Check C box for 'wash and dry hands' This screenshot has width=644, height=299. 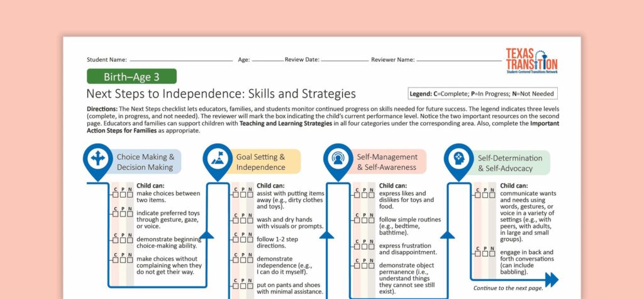point(236,220)
